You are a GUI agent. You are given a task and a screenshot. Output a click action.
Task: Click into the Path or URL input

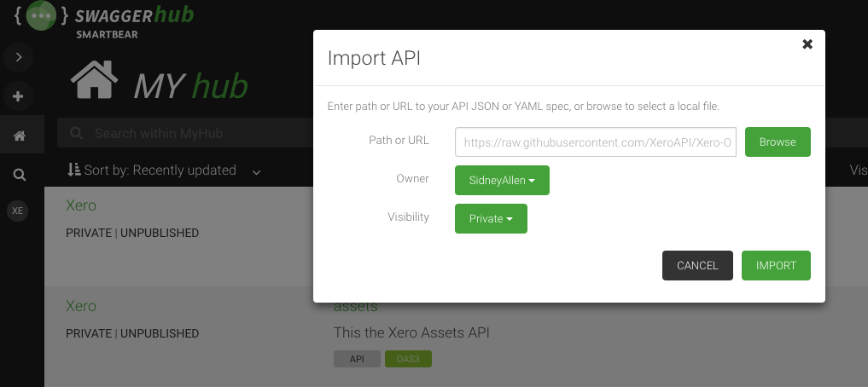coord(596,142)
